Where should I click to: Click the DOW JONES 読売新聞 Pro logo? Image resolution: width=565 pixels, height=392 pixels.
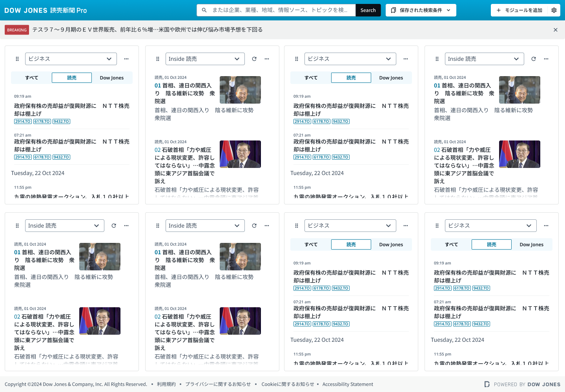click(x=46, y=10)
